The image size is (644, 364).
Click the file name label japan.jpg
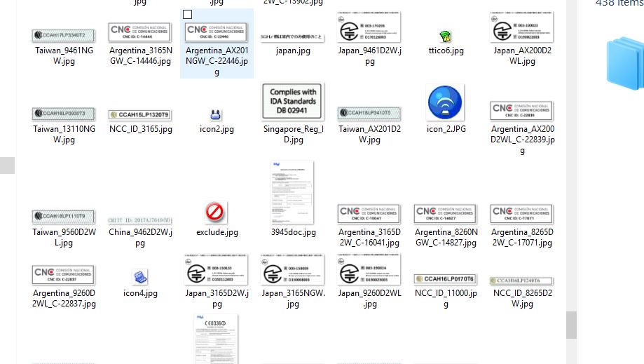(x=293, y=50)
